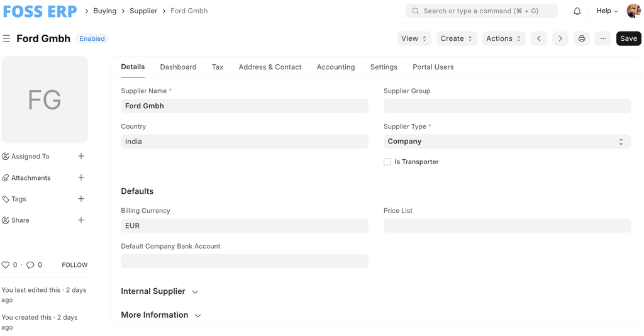Check the Is Transporter checkbox

[387, 162]
